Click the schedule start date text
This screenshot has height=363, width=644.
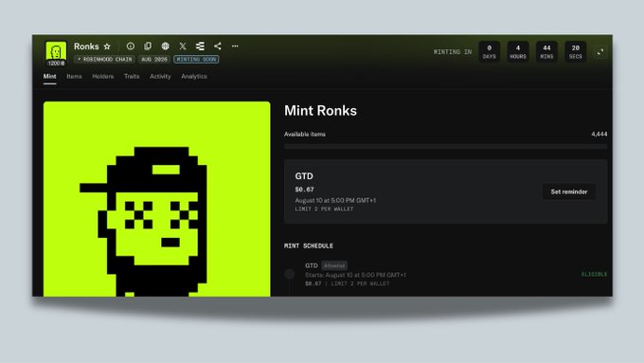click(355, 275)
